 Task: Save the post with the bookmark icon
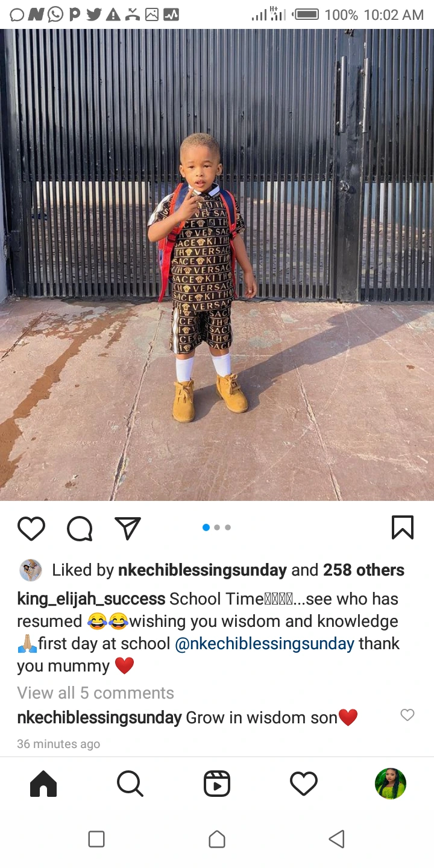click(x=402, y=527)
